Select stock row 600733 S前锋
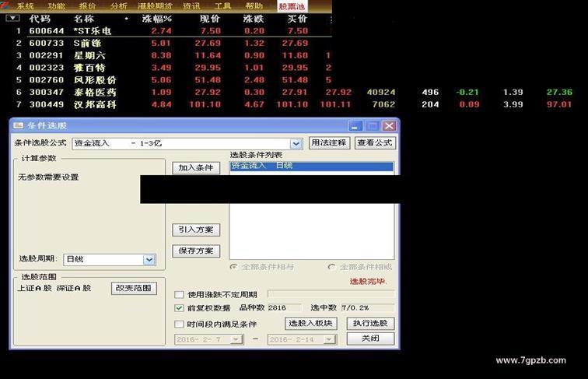 click(x=166, y=43)
